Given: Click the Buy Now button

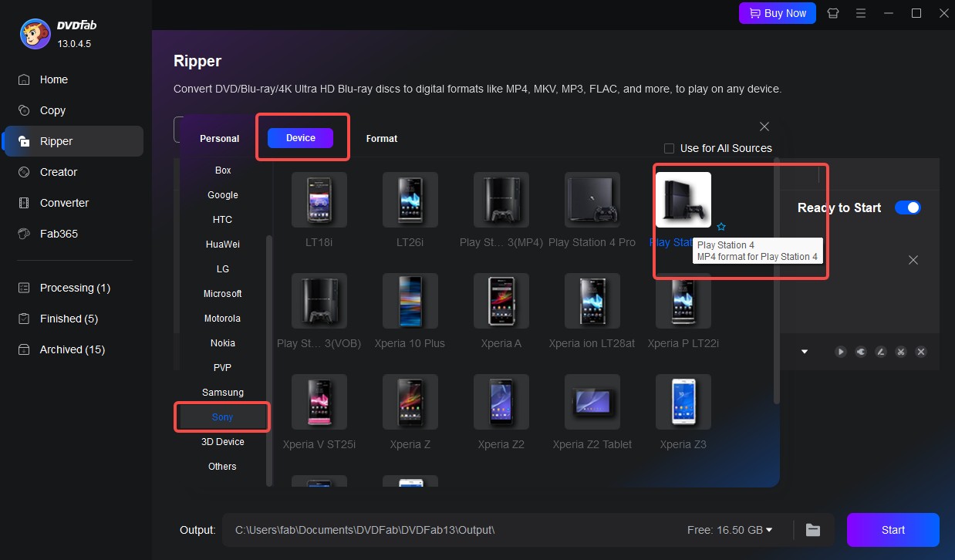Looking at the screenshot, I should tap(777, 13).
